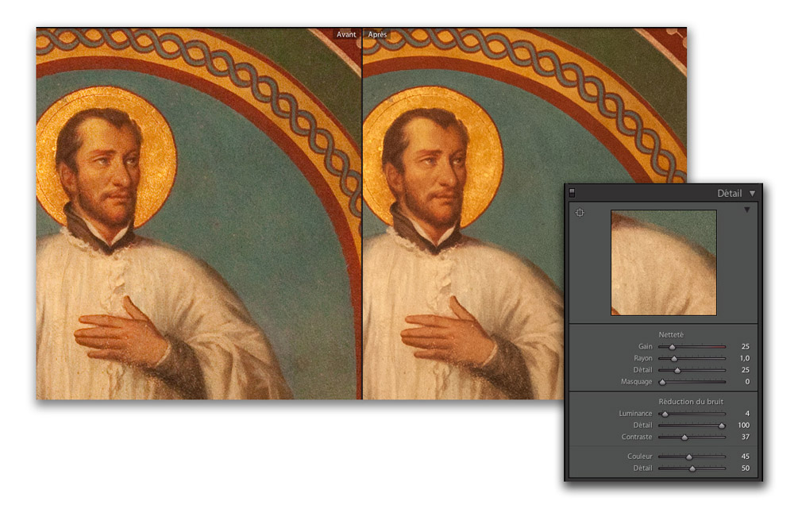Click the Couleur noise slider track
This screenshot has width=794, height=532.
click(692, 457)
